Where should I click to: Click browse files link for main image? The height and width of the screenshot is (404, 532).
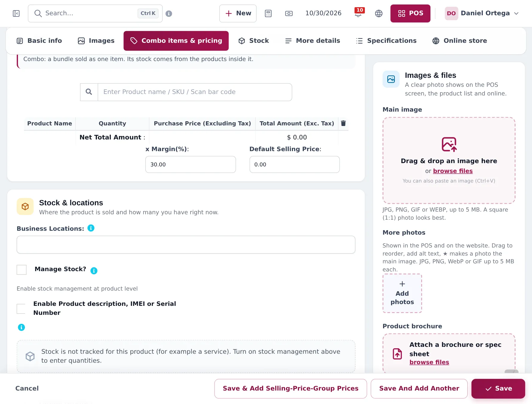click(453, 171)
